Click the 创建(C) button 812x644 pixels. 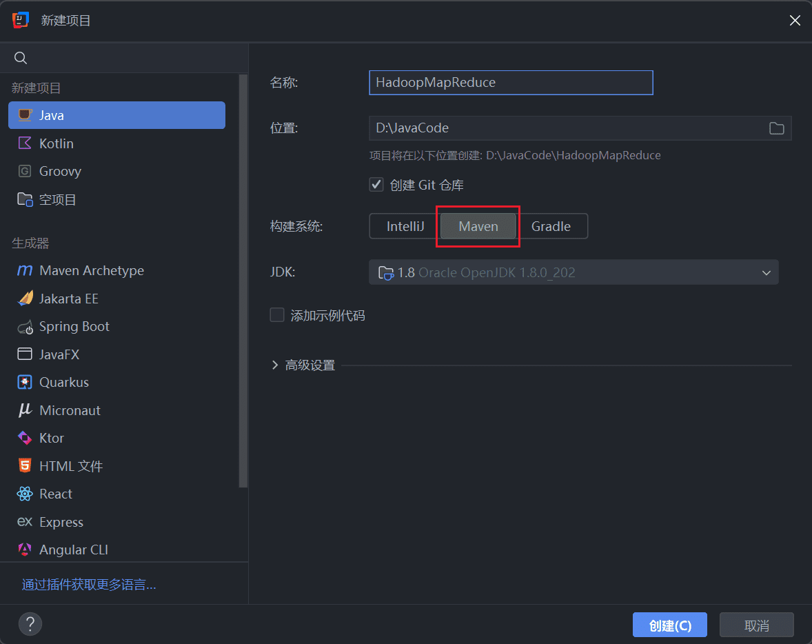point(669,625)
